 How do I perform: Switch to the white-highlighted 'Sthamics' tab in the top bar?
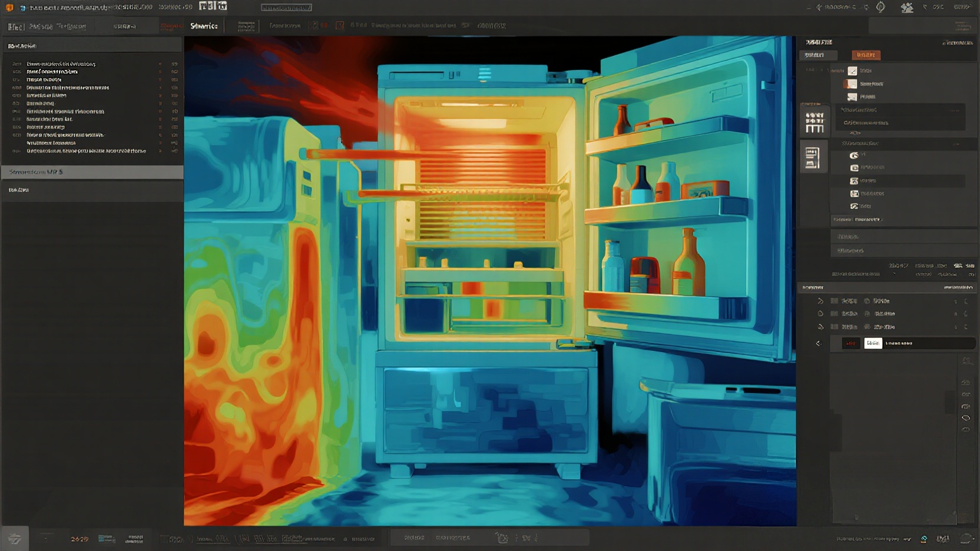pos(204,26)
